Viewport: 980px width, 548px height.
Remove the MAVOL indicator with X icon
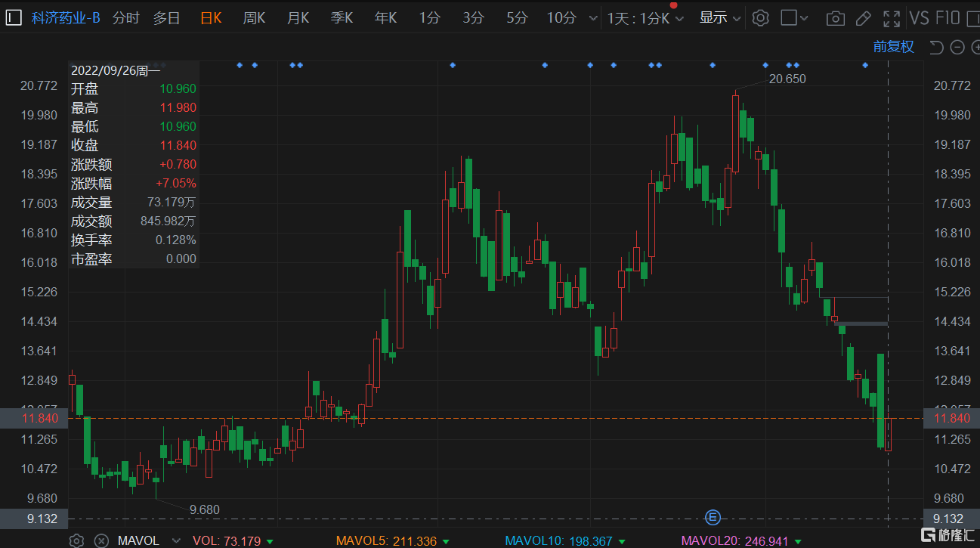[100, 540]
